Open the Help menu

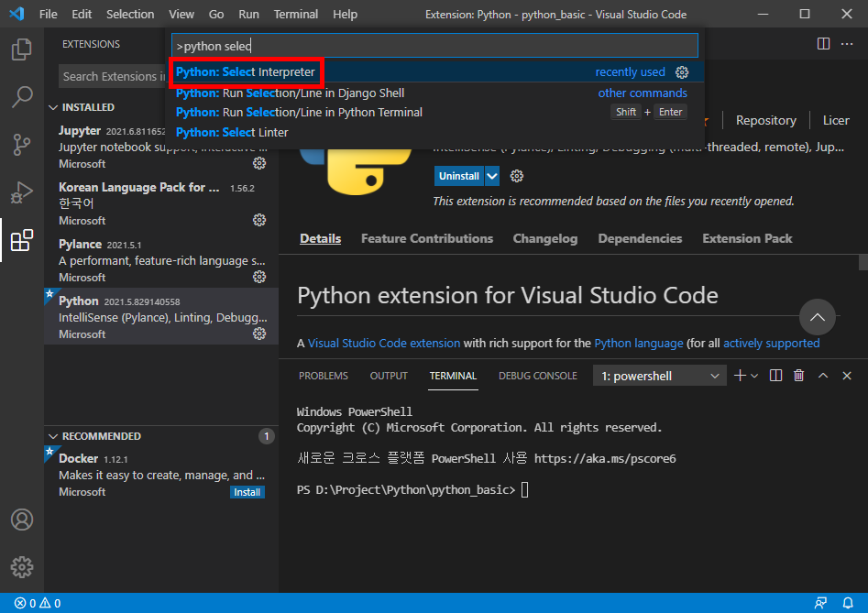click(x=345, y=15)
